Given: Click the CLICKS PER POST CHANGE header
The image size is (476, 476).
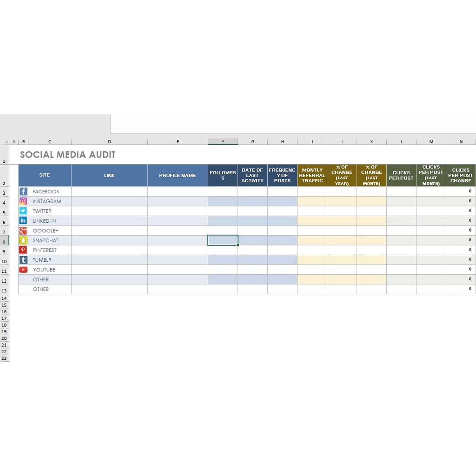Looking at the screenshot, I should coord(461,175).
